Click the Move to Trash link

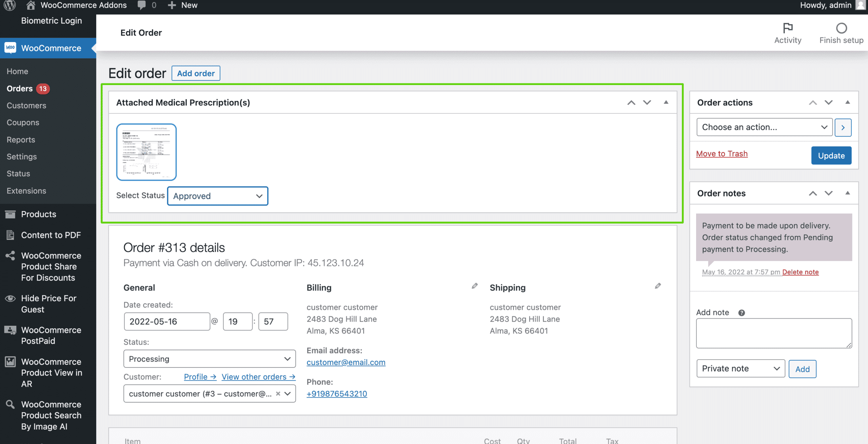coord(722,154)
